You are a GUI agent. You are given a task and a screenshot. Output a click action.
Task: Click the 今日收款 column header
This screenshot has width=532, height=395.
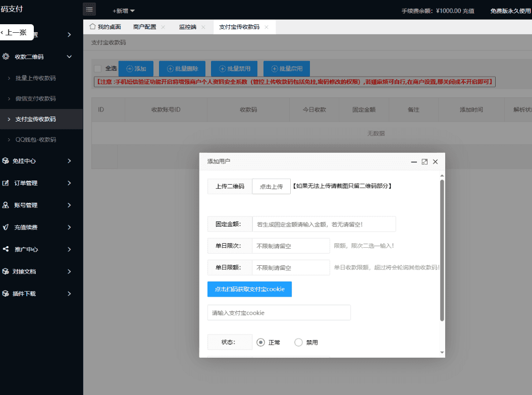314,109
